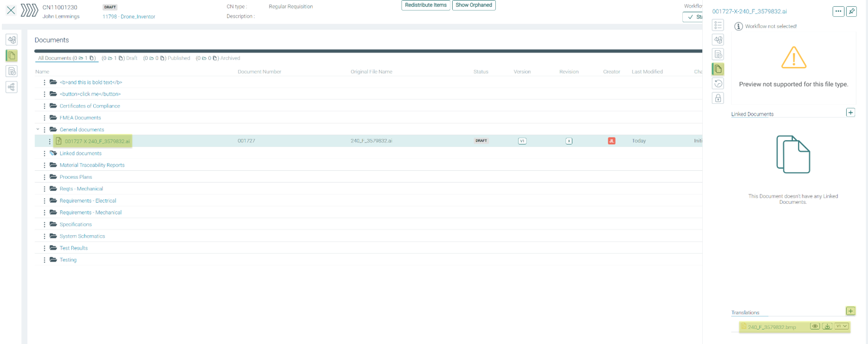Open the Requirements - Mechanical folder

point(91,213)
